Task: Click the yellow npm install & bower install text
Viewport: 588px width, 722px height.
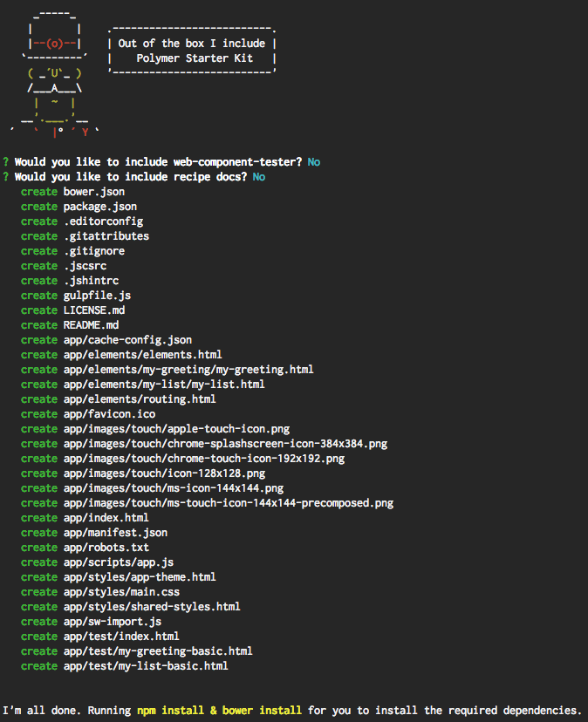Action: click(219, 711)
